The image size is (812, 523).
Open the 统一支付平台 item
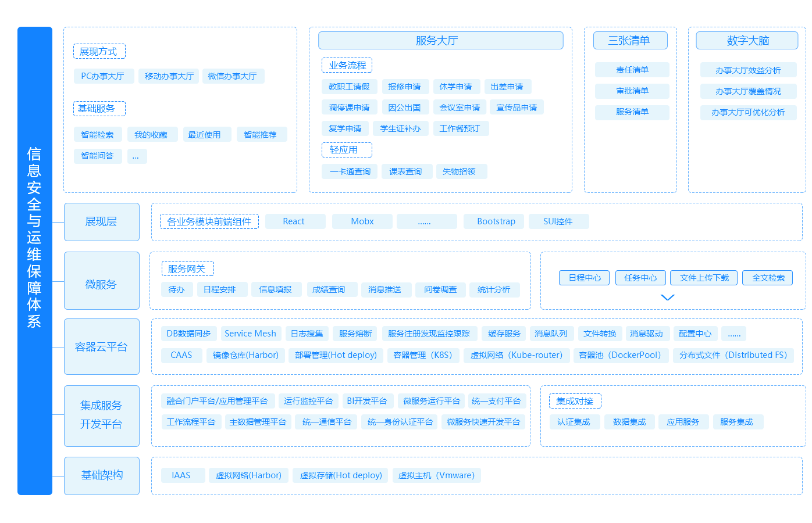pyautogui.click(x=496, y=401)
